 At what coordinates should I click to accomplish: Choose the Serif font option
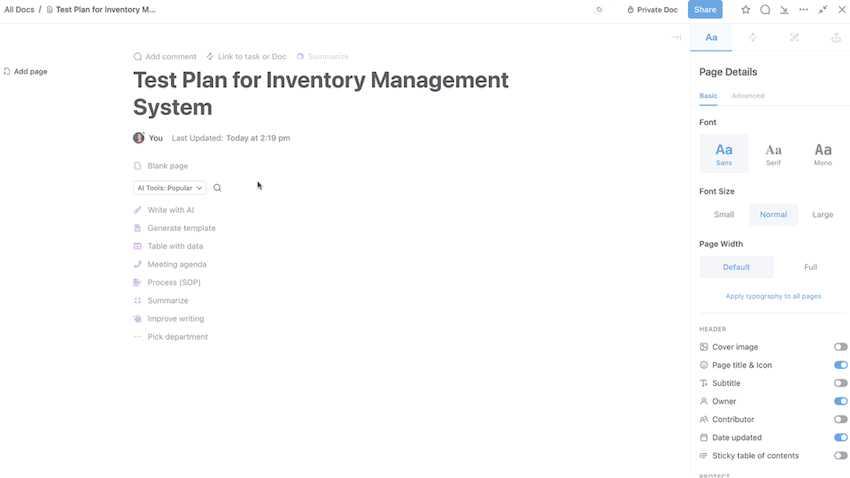(x=773, y=154)
